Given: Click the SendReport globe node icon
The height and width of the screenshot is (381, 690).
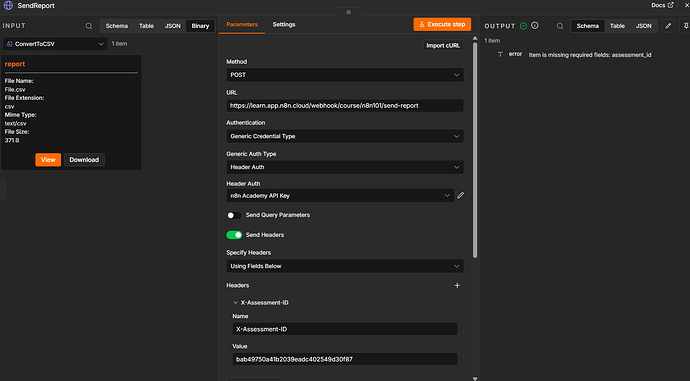Looking at the screenshot, I should pos(8,5).
